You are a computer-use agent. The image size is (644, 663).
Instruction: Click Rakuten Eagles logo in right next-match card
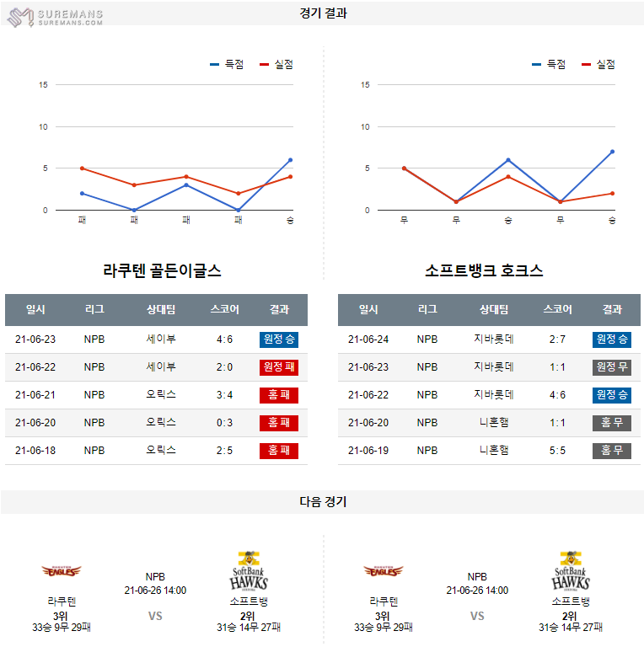384,572
